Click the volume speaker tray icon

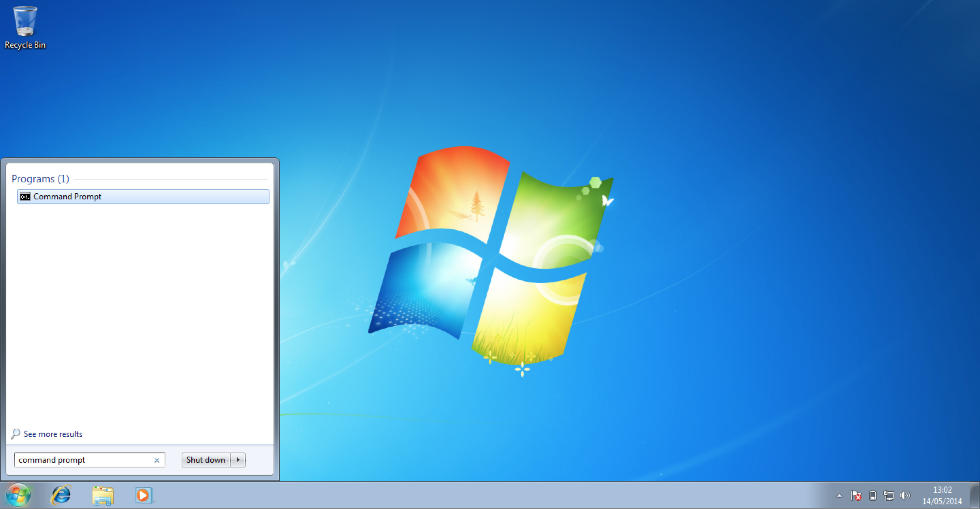pos(905,495)
